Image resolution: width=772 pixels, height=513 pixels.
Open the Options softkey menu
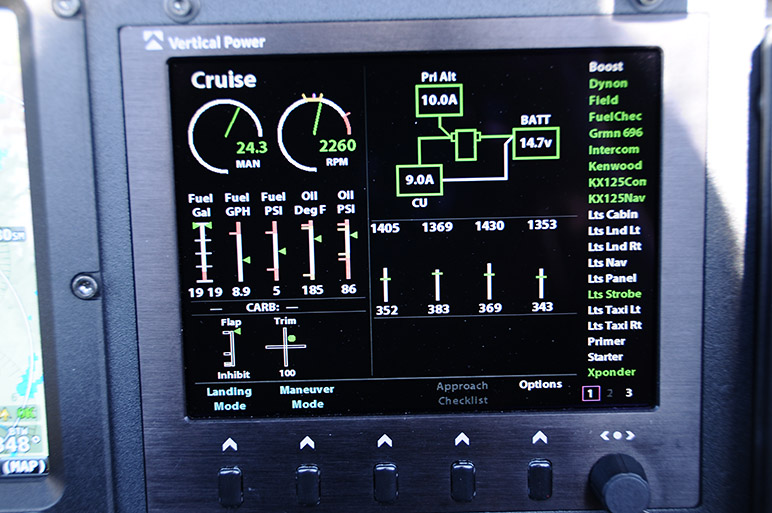coord(540,385)
